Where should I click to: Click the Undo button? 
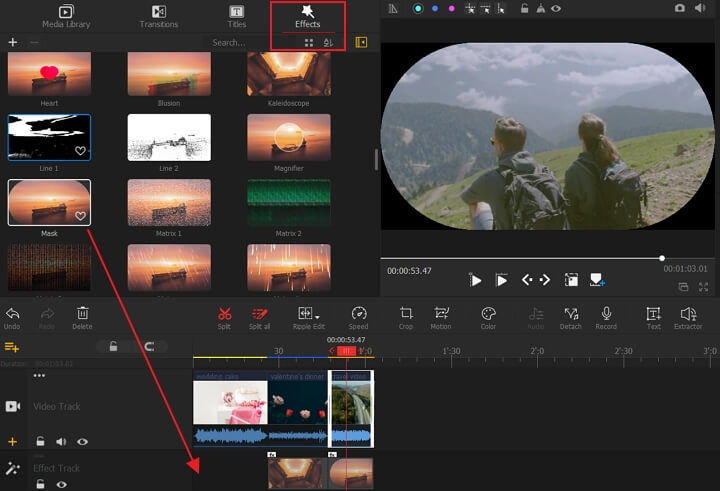[12, 314]
